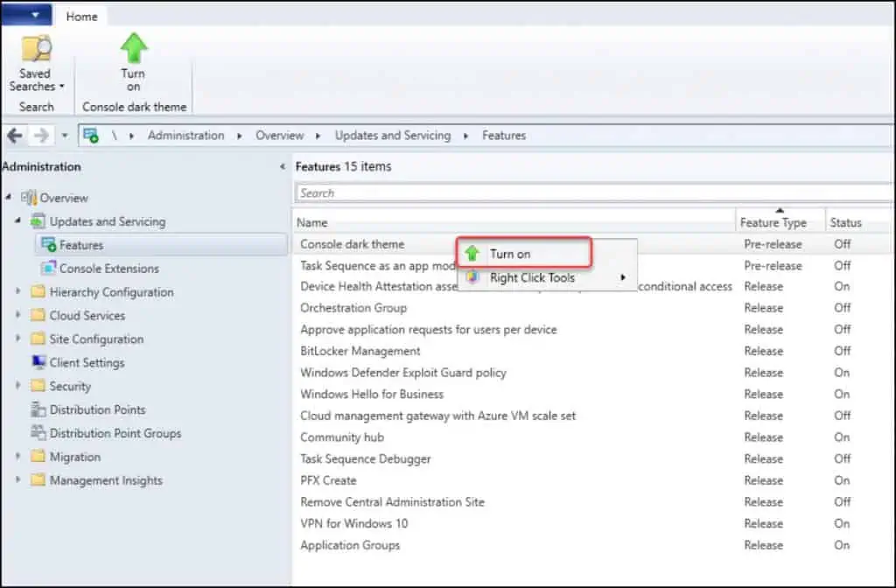Switch to the Home ribbon tab
The height and width of the screenshot is (588, 896).
81,17
